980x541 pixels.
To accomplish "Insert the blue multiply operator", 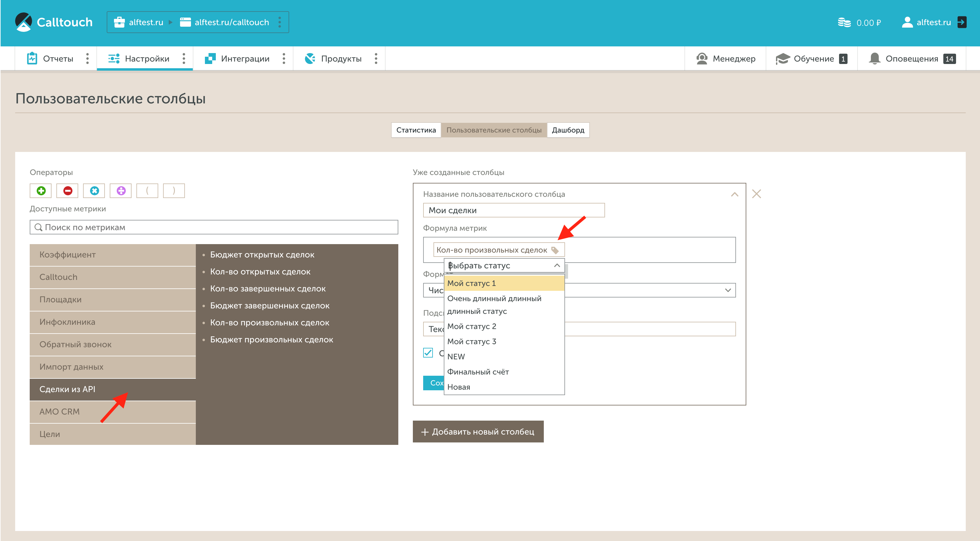I will 94,191.
